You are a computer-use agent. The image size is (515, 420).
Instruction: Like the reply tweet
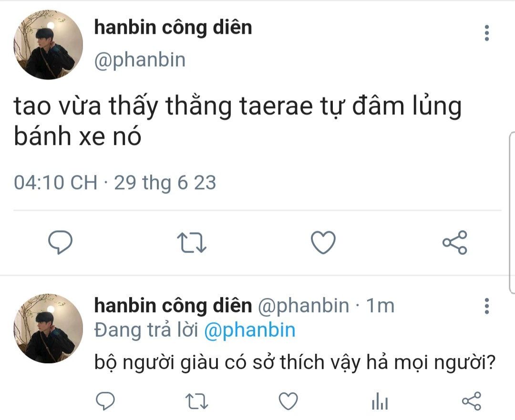(288, 401)
